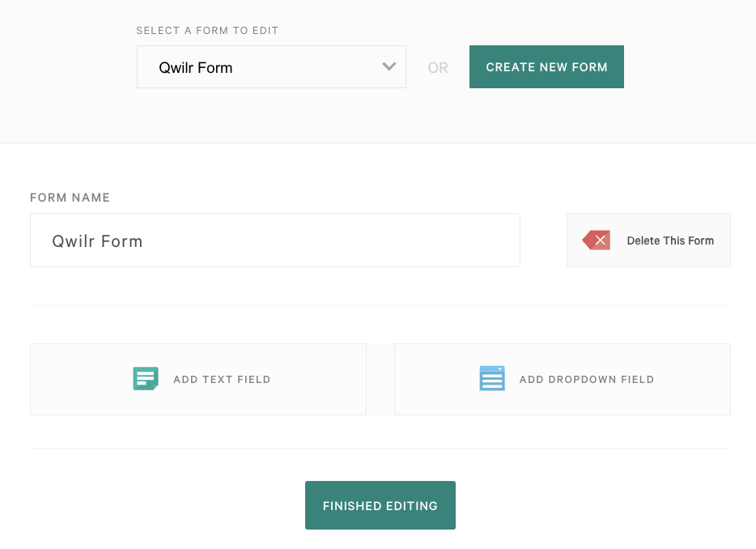This screenshot has height=549, width=756.
Task: Click the Finished Editing button
Action: click(380, 505)
